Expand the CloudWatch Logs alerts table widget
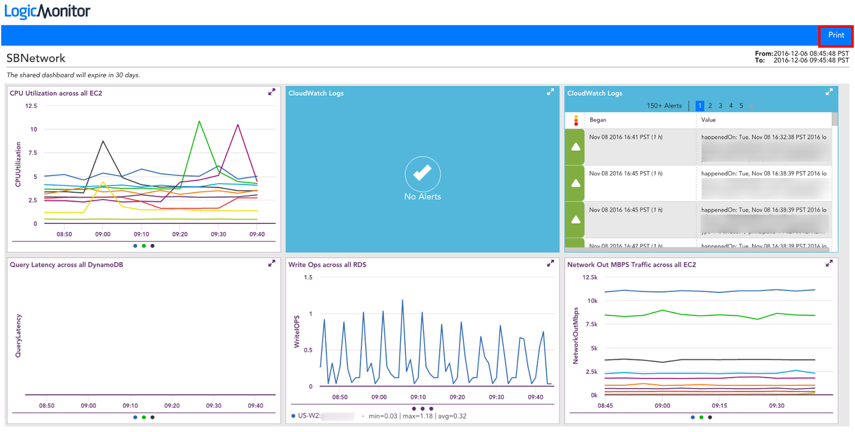855x432 pixels. pyautogui.click(x=829, y=92)
